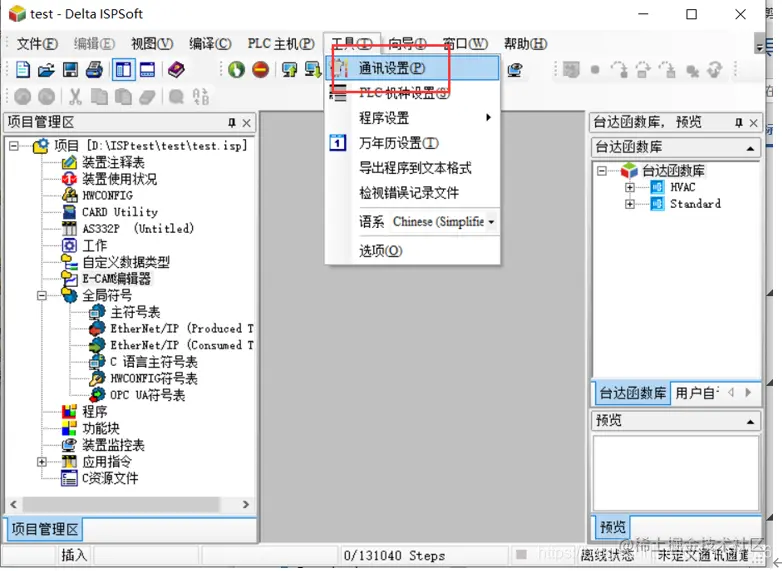
Task: Click the 预览 tab at panel bottom
Action: (x=612, y=527)
